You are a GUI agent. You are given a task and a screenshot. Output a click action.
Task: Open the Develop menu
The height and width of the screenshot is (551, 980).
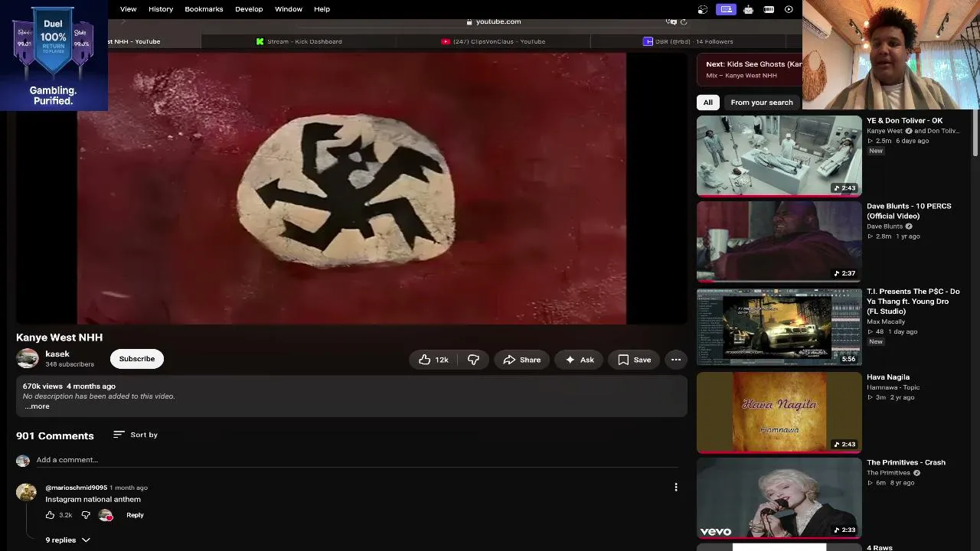(x=249, y=9)
